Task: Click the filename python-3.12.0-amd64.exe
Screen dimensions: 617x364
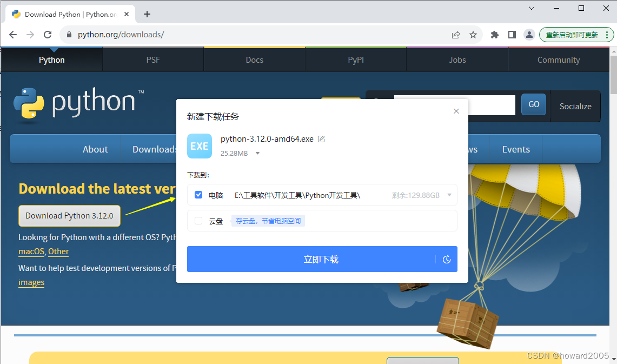Action: point(267,139)
